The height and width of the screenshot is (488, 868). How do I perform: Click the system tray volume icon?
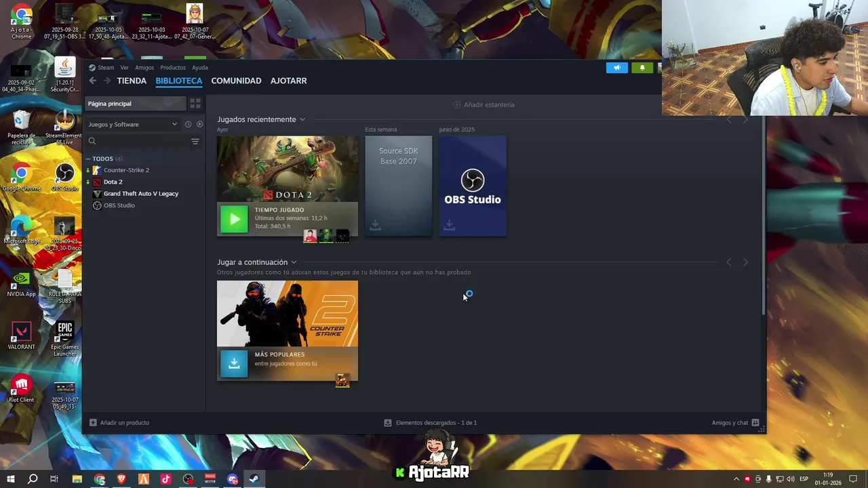point(790,479)
